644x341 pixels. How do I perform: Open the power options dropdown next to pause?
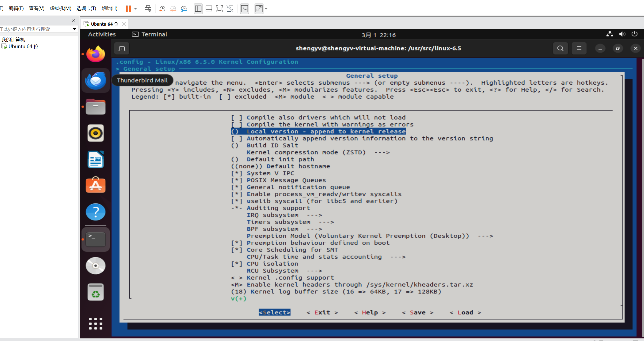click(x=136, y=9)
